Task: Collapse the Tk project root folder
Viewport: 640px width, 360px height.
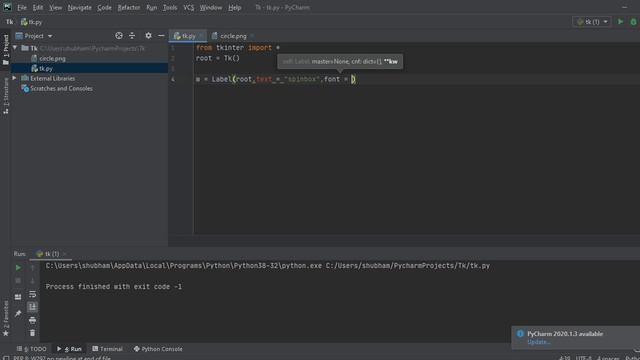Action: (x=15, y=48)
